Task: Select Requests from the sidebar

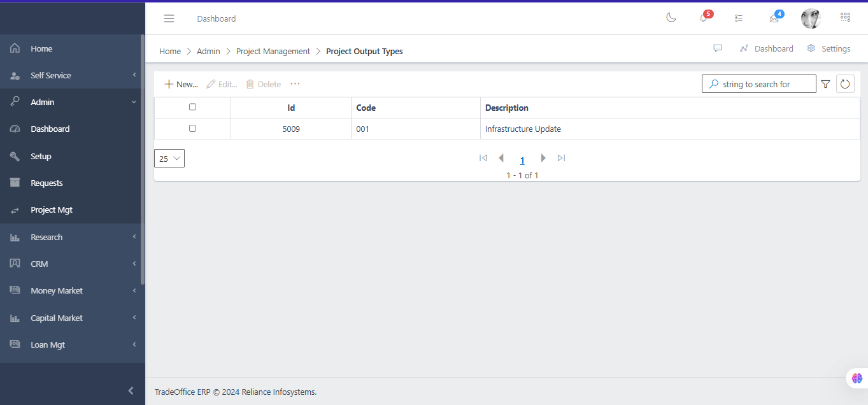Action: 46,183
